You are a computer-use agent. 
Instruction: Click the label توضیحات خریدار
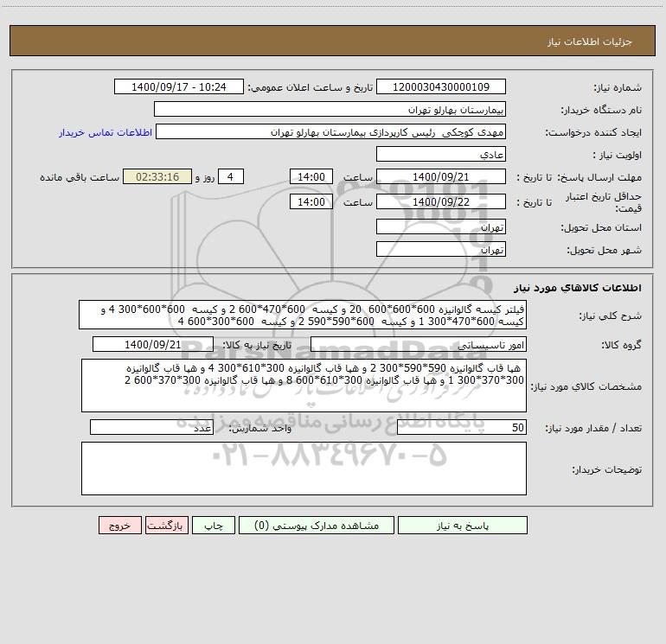pos(606,469)
